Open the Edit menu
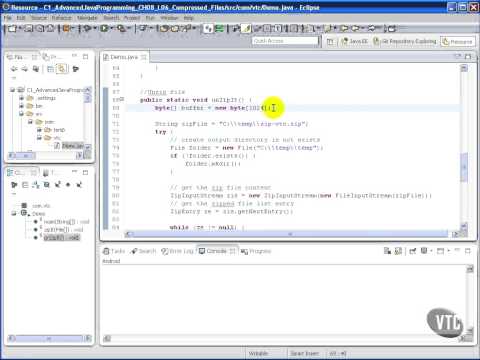The image size is (480, 360). (21, 18)
